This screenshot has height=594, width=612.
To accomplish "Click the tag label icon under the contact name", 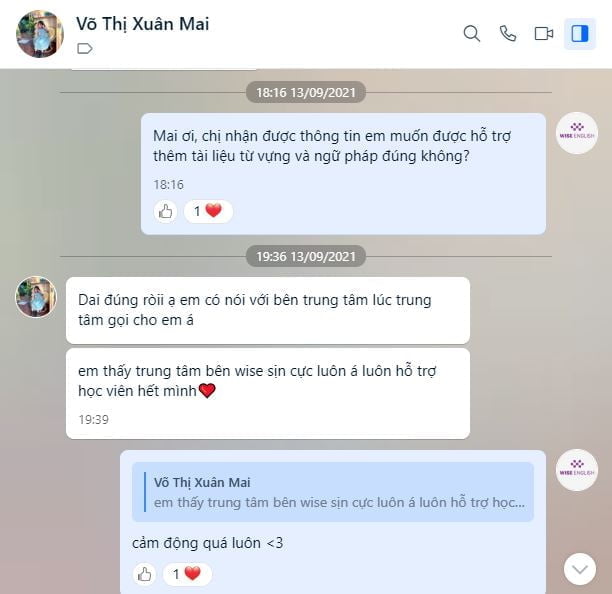I will click(x=85, y=49).
